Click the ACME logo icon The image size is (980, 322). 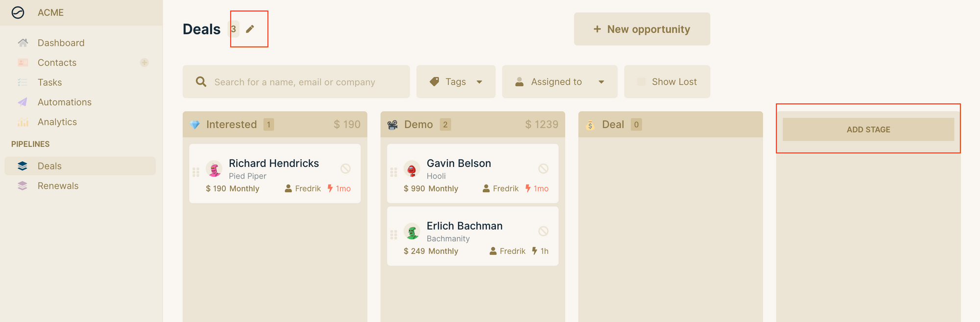click(18, 12)
